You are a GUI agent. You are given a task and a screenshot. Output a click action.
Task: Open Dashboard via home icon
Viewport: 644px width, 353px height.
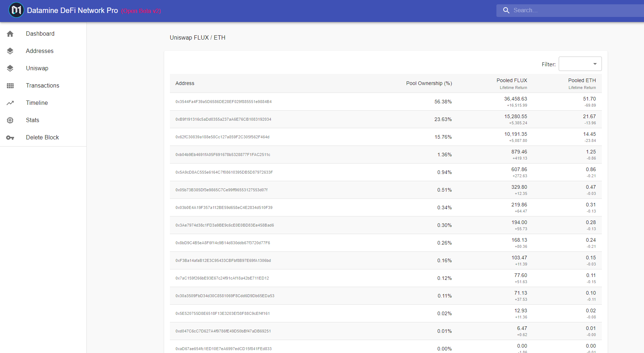(10, 34)
